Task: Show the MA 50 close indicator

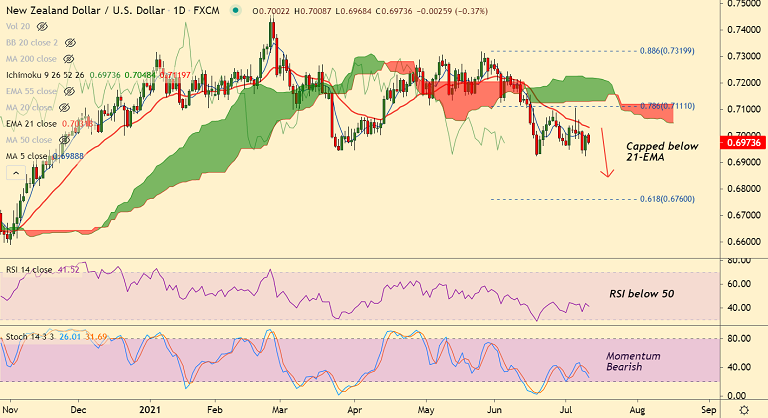Action: pyautogui.click(x=64, y=140)
